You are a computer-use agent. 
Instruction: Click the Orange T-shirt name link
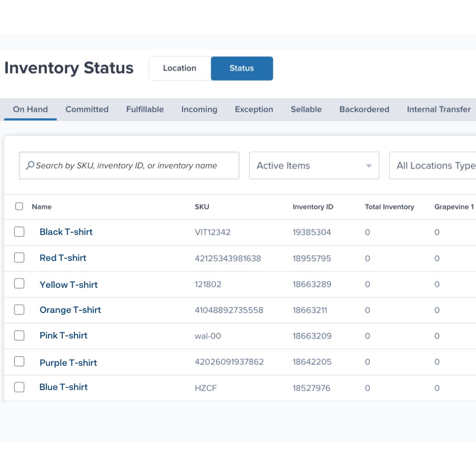coord(70,310)
